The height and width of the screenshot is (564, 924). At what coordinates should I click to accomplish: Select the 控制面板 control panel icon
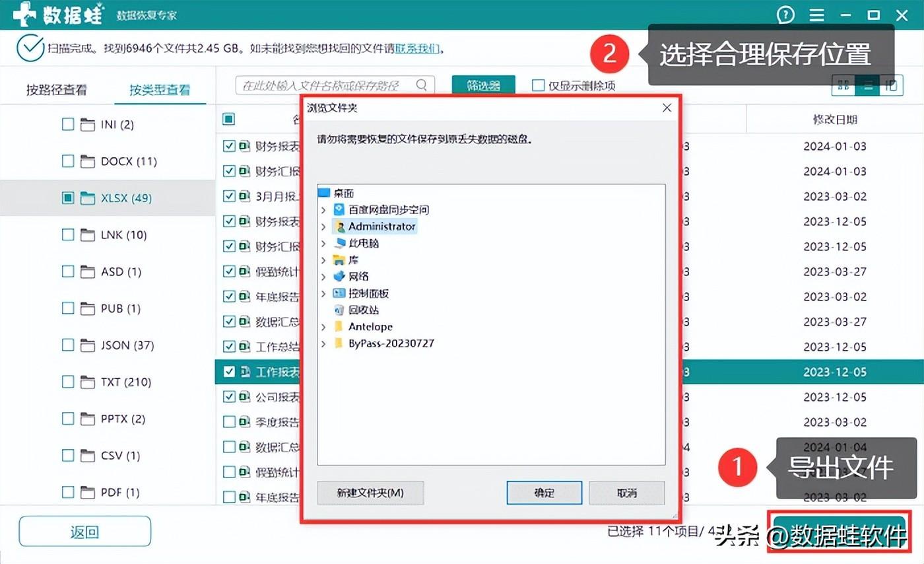coord(339,293)
